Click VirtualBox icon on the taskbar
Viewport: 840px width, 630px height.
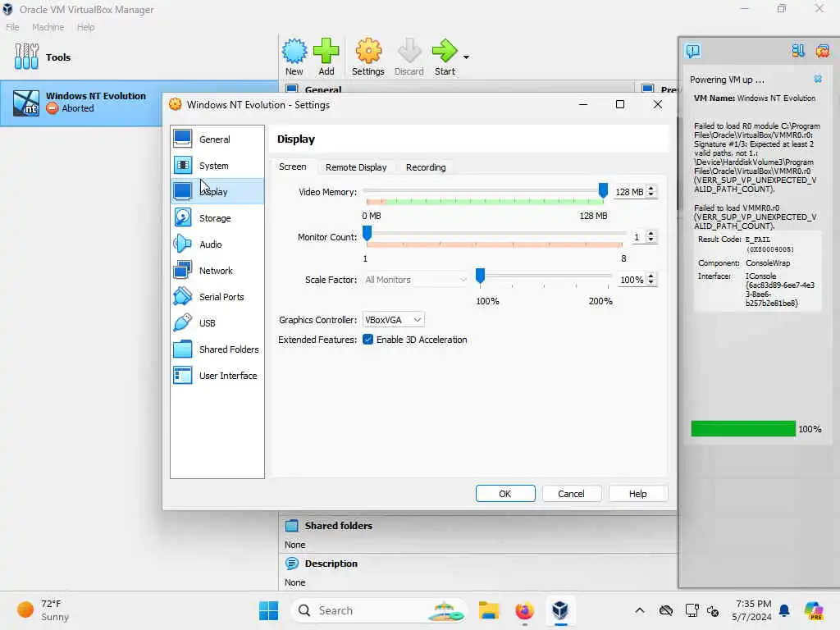point(560,610)
